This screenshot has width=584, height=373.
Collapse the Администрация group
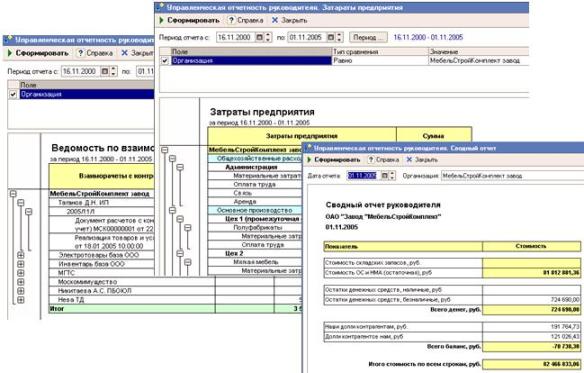(180, 167)
